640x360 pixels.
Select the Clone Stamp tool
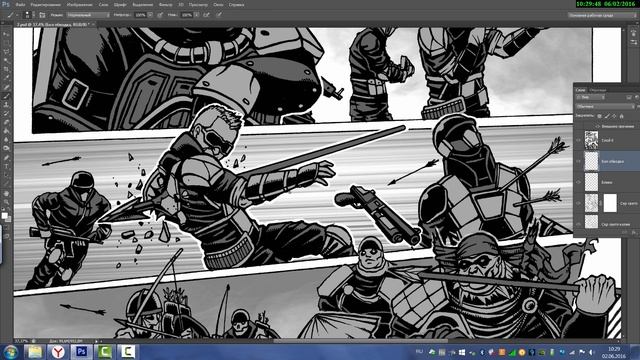tap(7, 104)
